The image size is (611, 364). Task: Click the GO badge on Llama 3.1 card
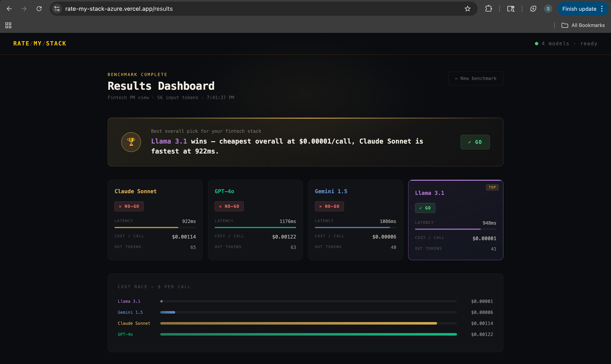[x=425, y=208]
